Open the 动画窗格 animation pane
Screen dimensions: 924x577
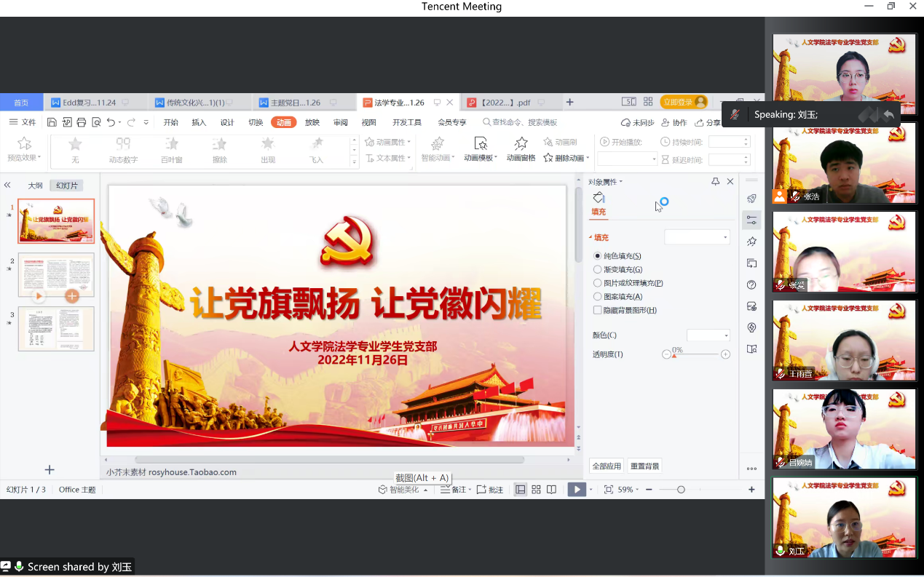[521, 148]
